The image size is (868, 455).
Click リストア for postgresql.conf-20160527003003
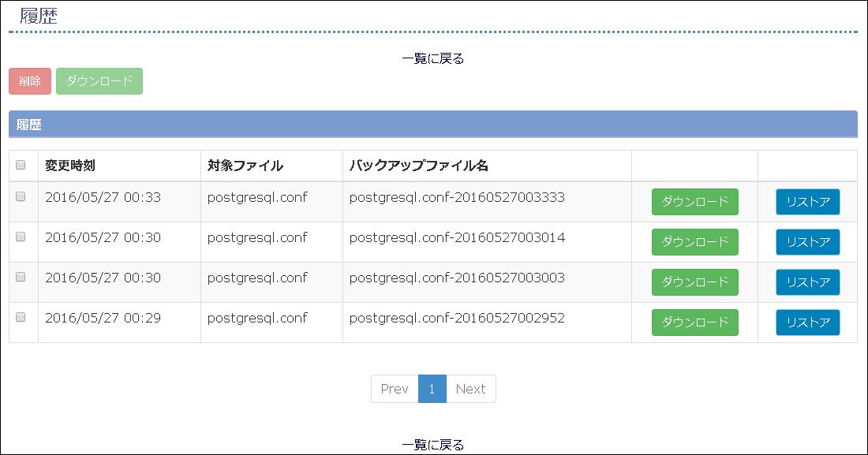coord(808,282)
